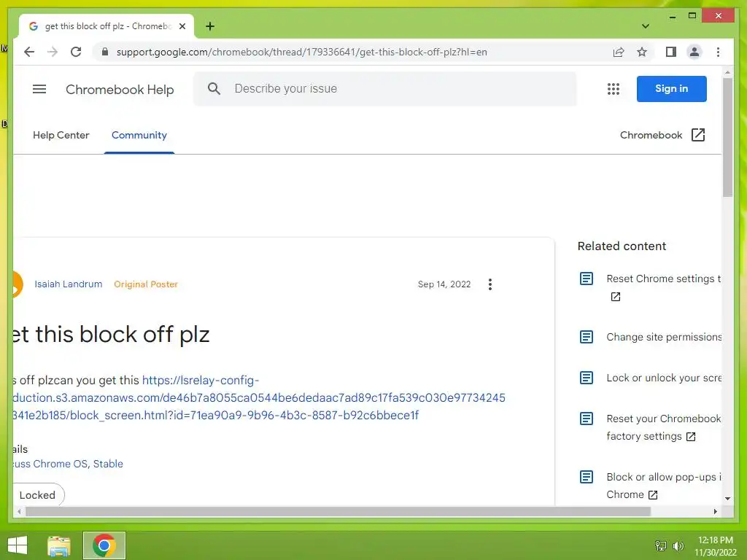This screenshot has width=747, height=560.
Task: Click the Chrome taskbar icon
Action: tap(104, 545)
